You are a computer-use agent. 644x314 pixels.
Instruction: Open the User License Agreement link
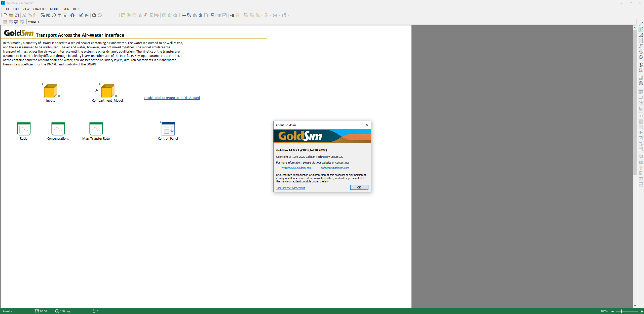(290, 188)
